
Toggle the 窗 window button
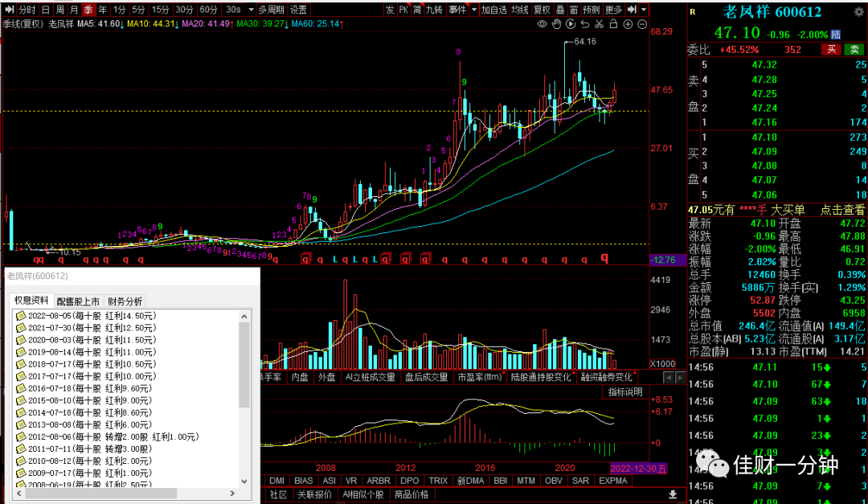point(574,10)
